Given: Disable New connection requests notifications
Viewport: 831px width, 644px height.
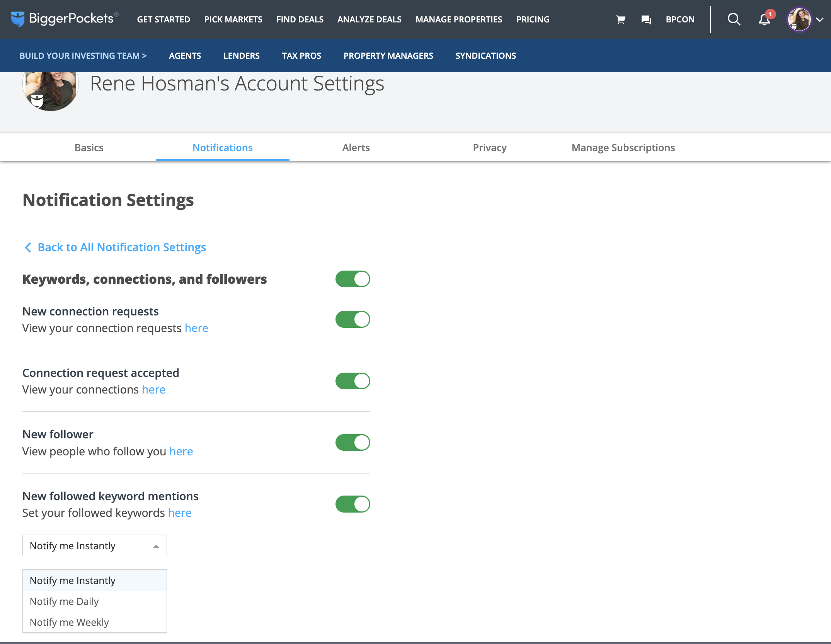Looking at the screenshot, I should tap(352, 319).
